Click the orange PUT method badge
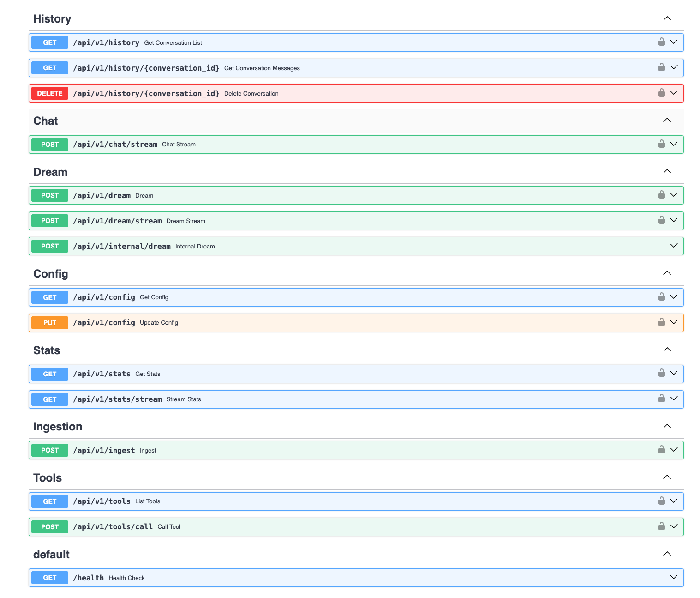The image size is (700, 598). point(50,323)
